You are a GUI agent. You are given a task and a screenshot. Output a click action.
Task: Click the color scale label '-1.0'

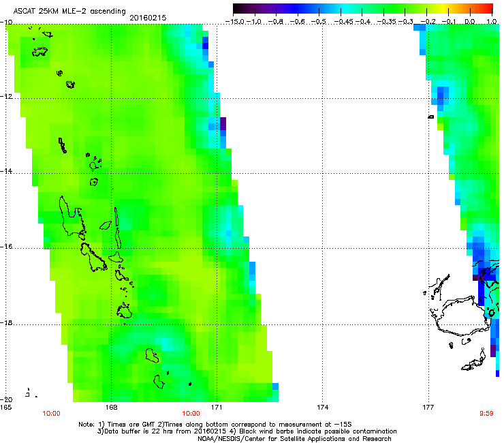point(255,22)
